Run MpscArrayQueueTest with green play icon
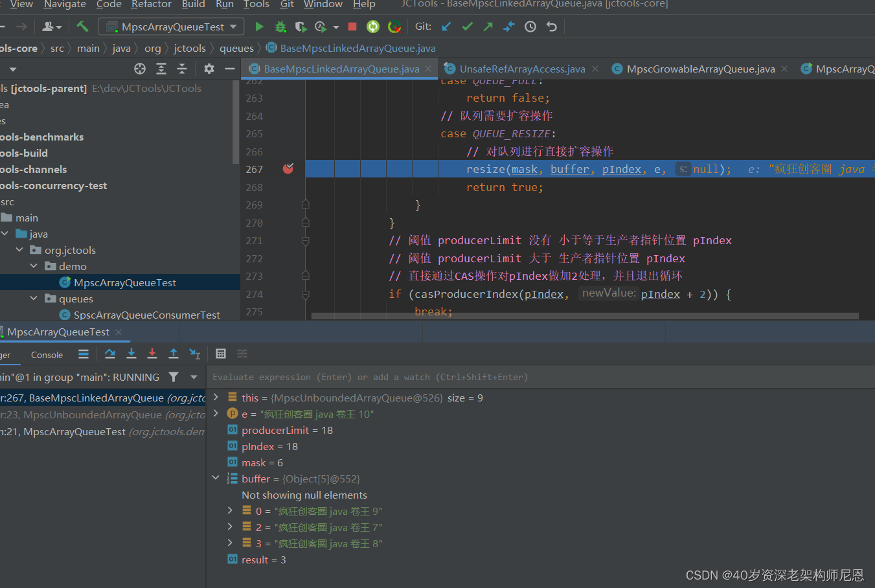Viewport: 875px width, 588px height. click(259, 27)
